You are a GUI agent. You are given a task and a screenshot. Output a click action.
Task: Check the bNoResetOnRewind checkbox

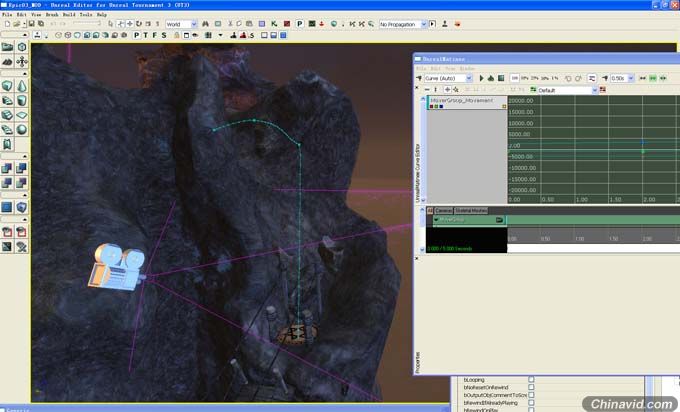(531, 387)
